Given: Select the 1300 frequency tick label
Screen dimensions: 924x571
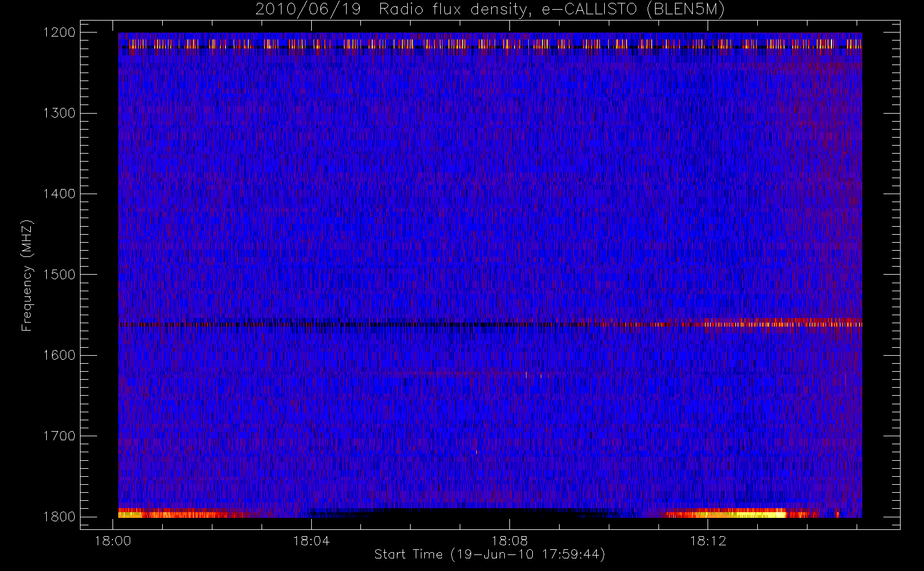Looking at the screenshot, I should (59, 113).
